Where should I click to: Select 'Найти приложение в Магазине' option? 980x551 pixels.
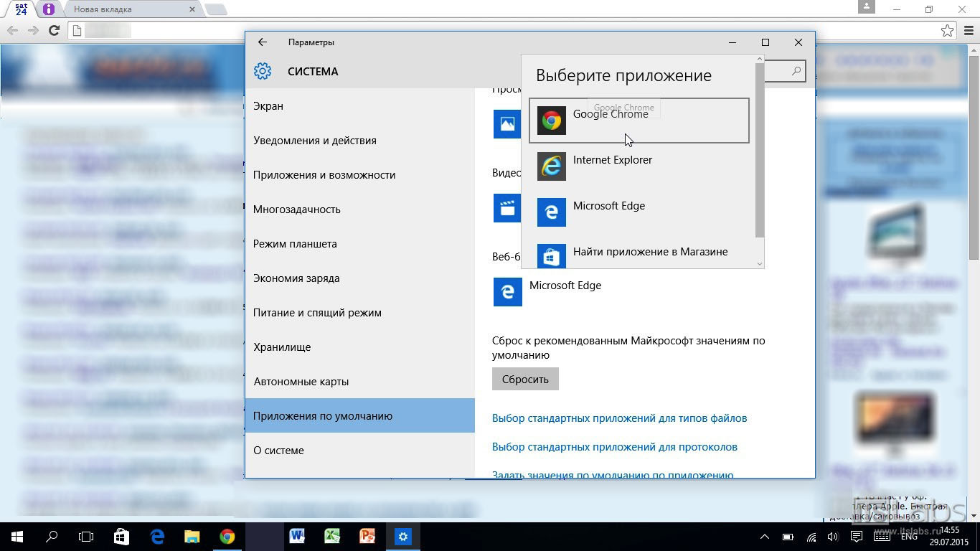[639, 253]
